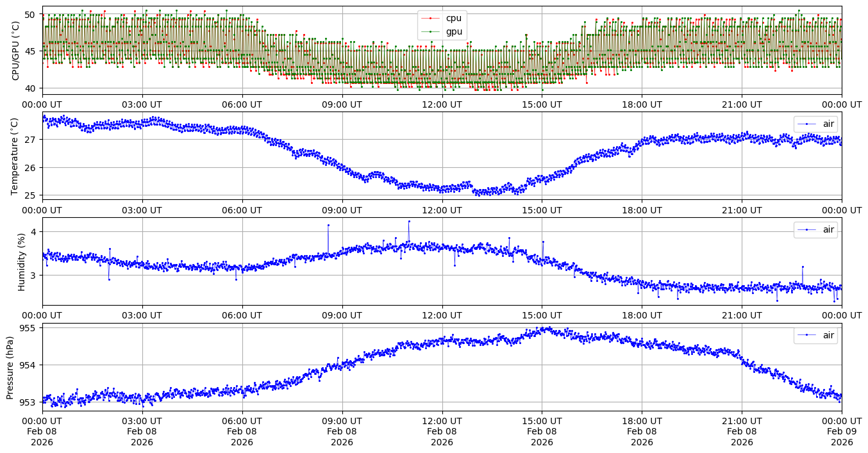868x453 pixels.
Task: Click the 12:00 UT tick under CPU/GPU plot
Action: [x=442, y=104]
